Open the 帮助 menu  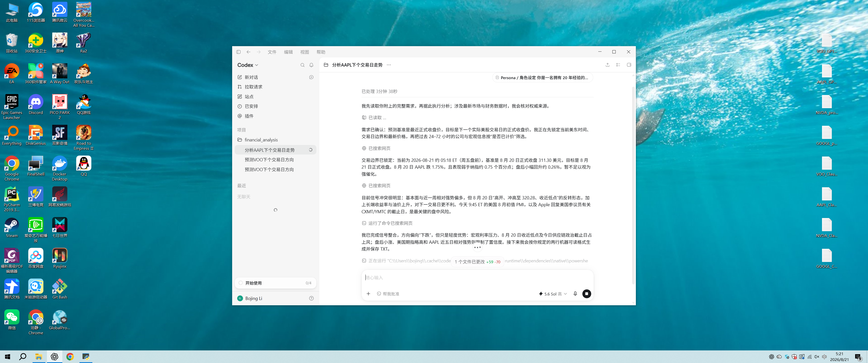point(321,52)
